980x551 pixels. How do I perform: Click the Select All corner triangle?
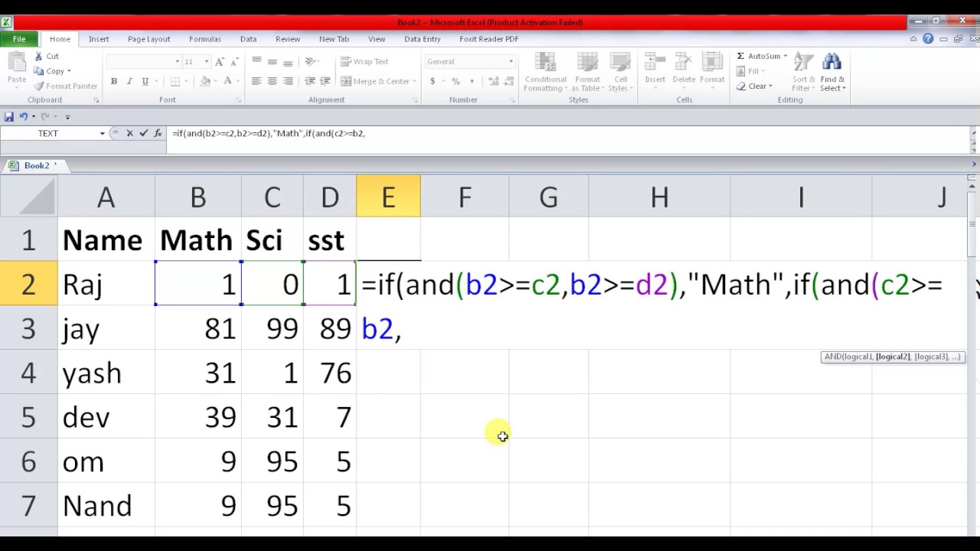pyautogui.click(x=28, y=197)
